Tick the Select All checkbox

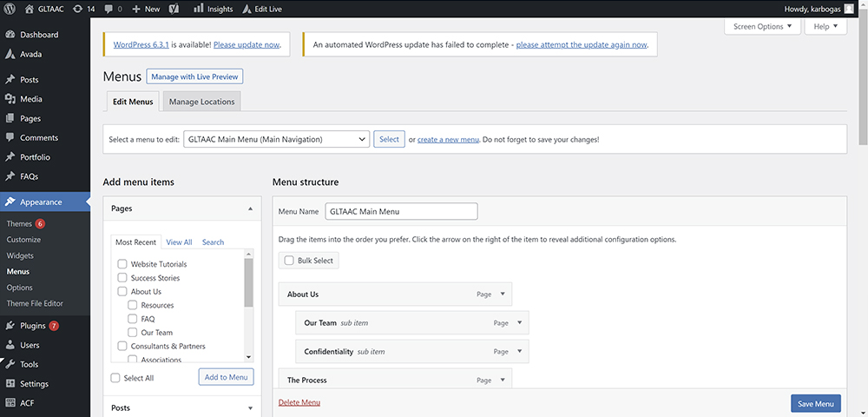pyautogui.click(x=115, y=378)
